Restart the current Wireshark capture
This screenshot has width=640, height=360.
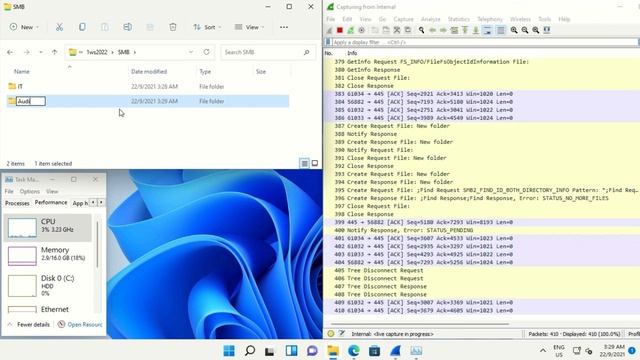tap(351, 30)
